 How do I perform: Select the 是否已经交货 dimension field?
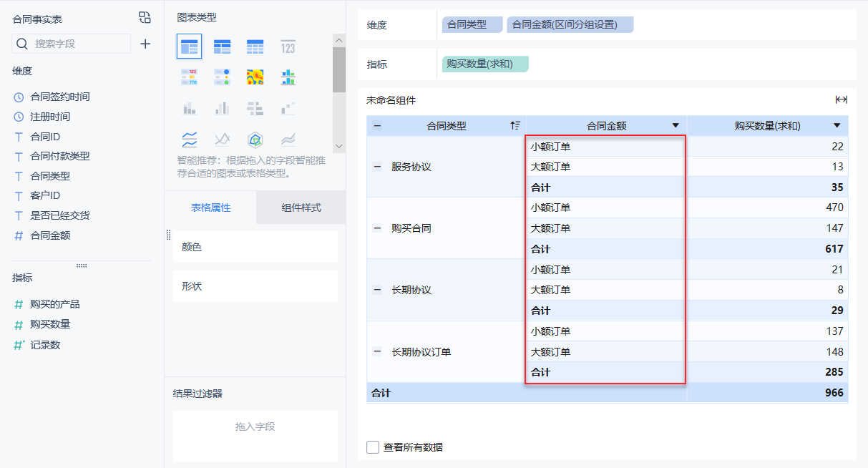[x=60, y=215]
